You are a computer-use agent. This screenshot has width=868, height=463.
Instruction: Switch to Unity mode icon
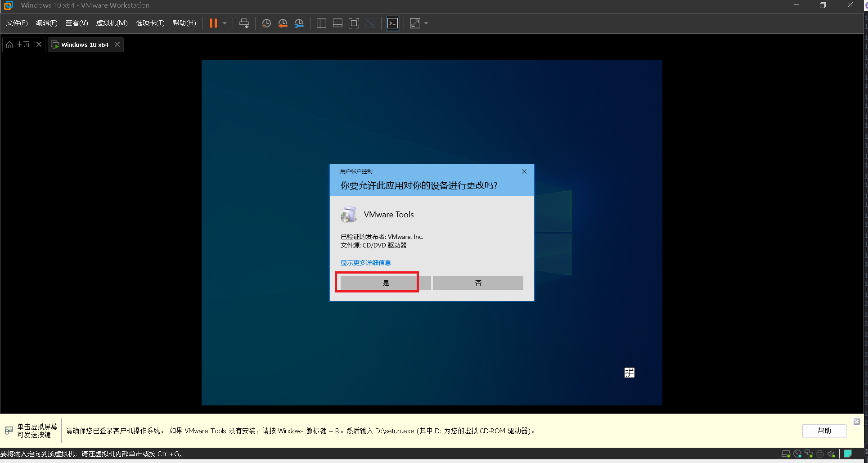[370, 23]
